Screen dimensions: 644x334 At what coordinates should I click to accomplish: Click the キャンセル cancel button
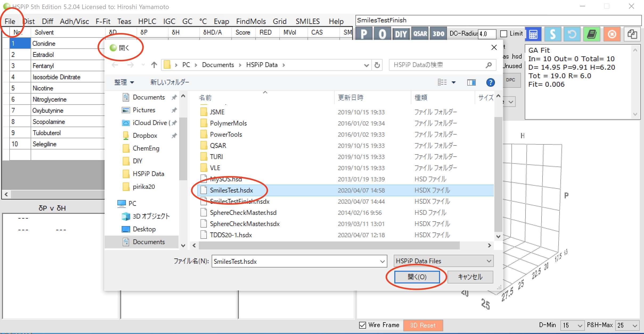470,277
